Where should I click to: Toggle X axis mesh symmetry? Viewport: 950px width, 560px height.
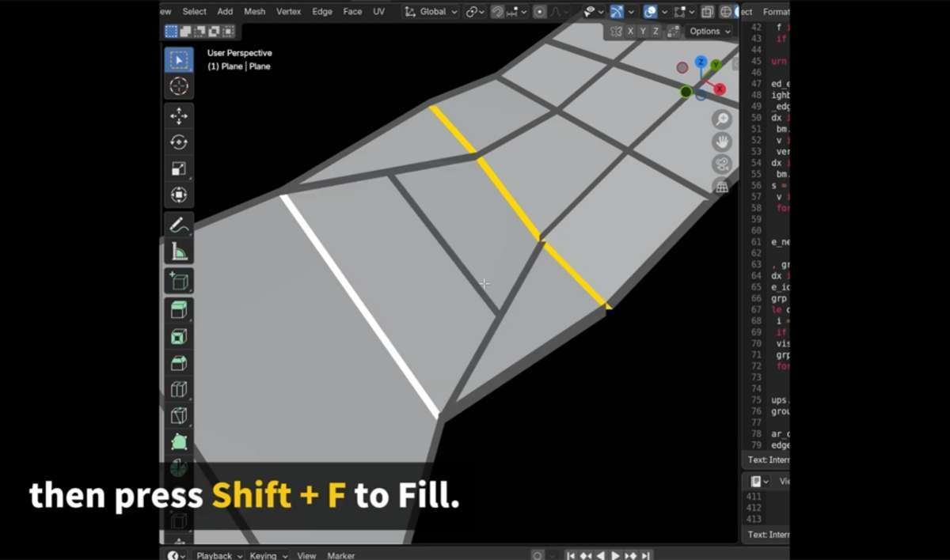click(x=630, y=32)
